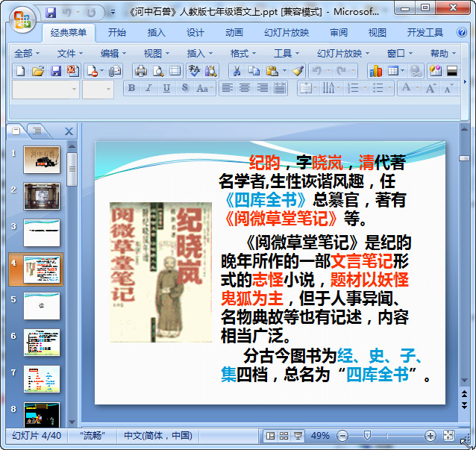Click the print icon
Image resolution: width=476 pixels, height=450 pixels.
(x=141, y=71)
